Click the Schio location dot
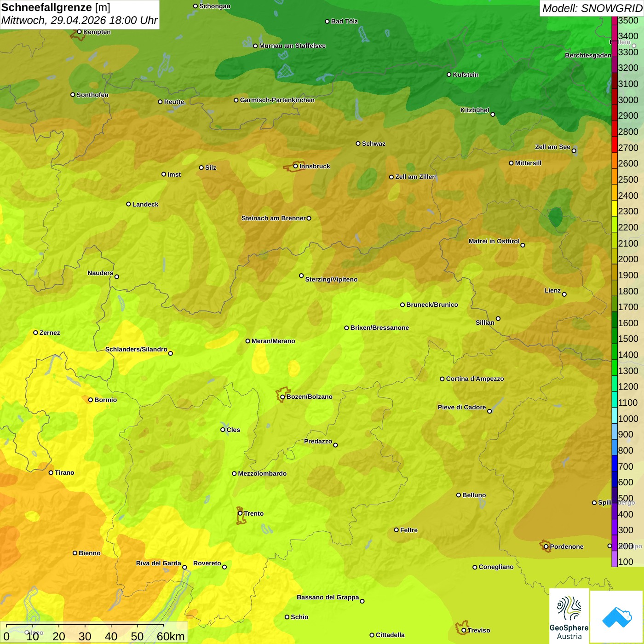 pos(287,617)
